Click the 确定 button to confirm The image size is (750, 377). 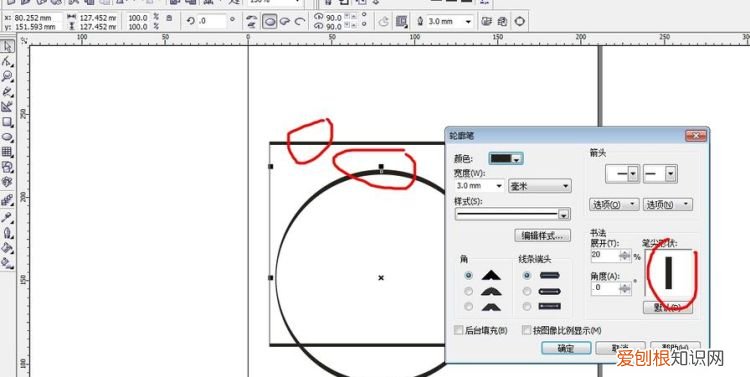(566, 348)
